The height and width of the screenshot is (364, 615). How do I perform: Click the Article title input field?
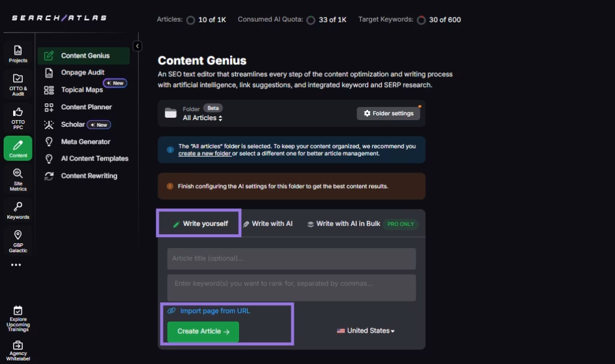[291, 259]
